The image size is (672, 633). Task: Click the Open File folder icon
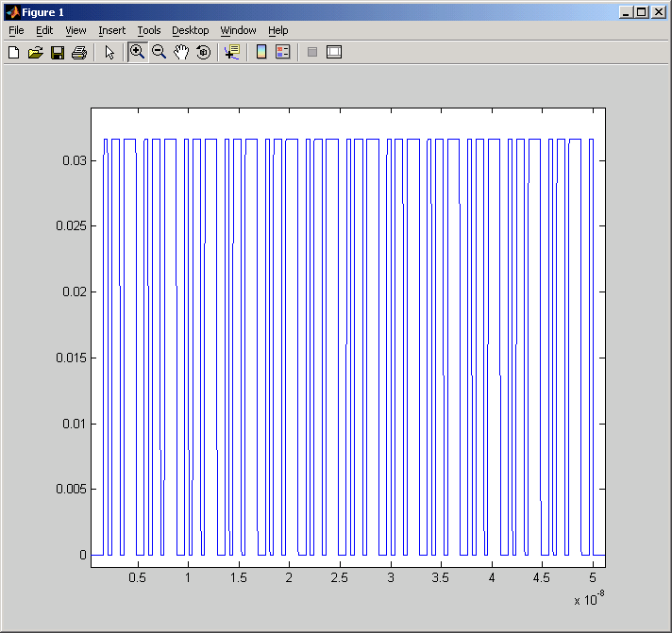36,52
